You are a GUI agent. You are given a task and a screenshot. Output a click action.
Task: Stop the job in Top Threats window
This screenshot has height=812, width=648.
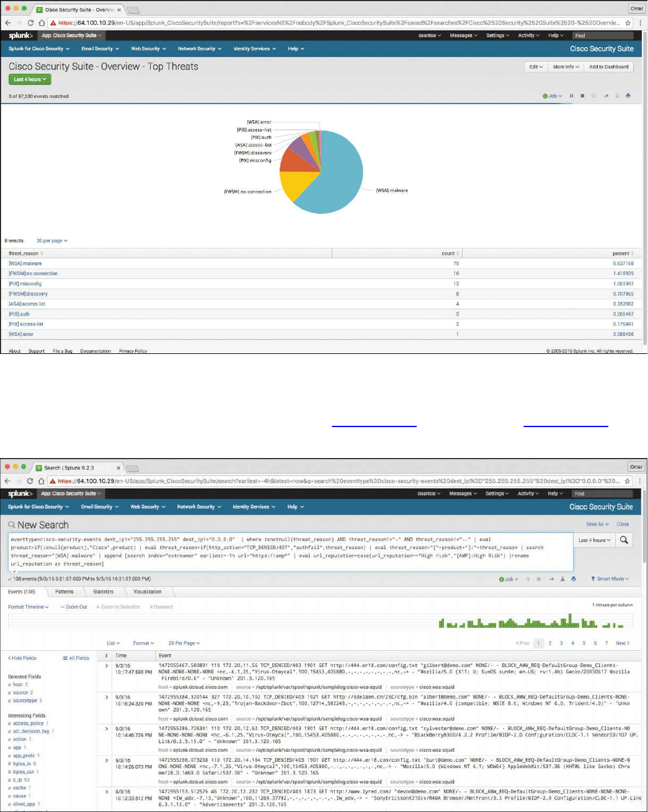[x=582, y=96]
